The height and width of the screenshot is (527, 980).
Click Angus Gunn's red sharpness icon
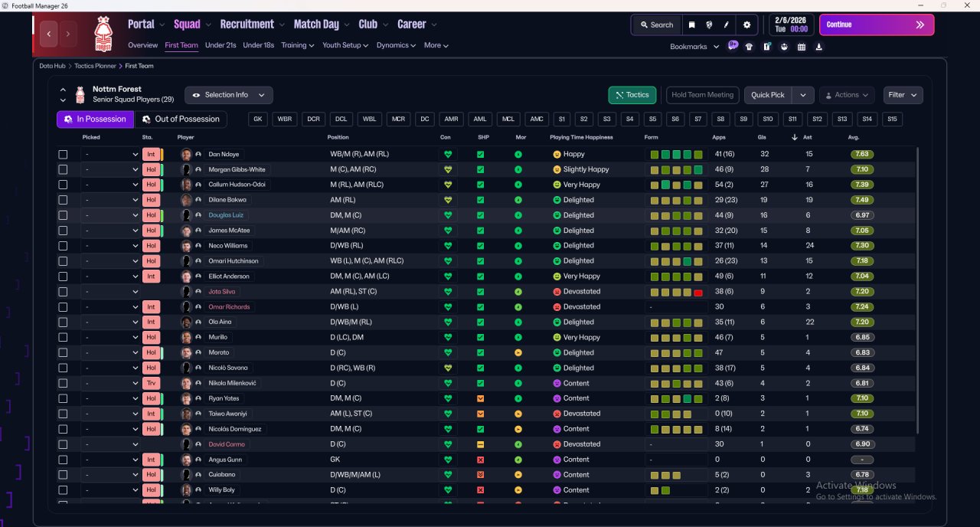point(480,460)
